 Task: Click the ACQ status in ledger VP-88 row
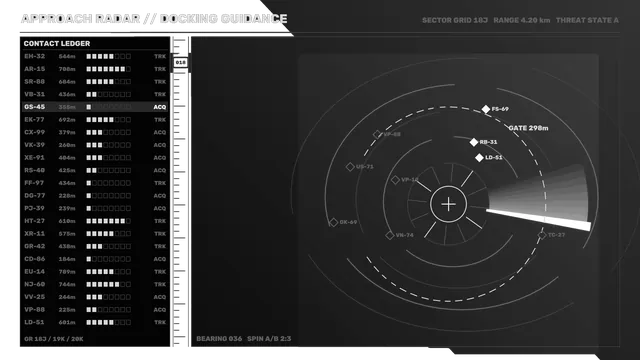[x=160, y=310]
